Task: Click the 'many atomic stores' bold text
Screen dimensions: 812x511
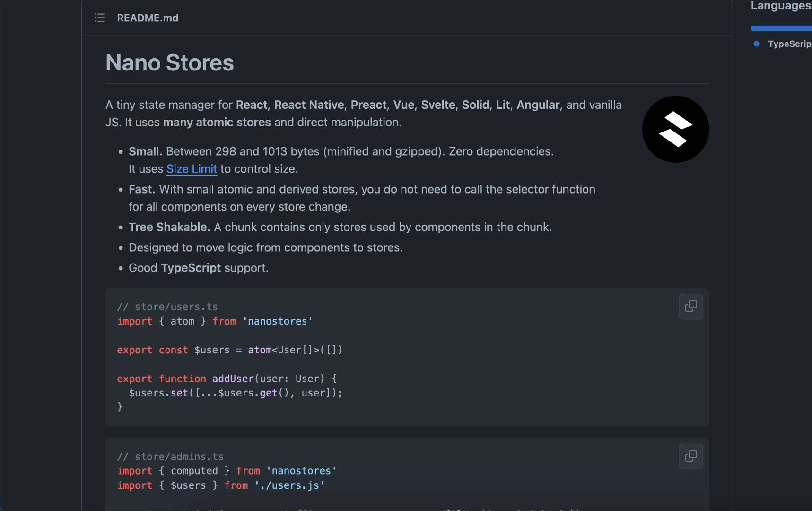Action: click(217, 123)
